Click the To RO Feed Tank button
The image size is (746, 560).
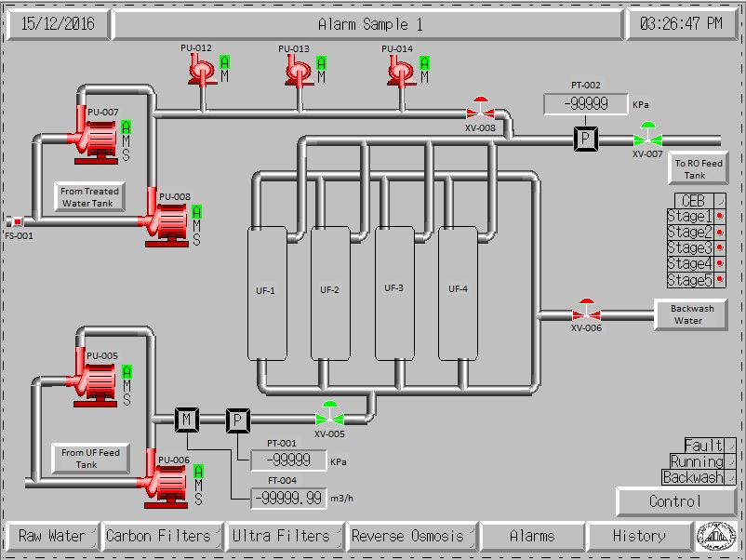tap(698, 169)
